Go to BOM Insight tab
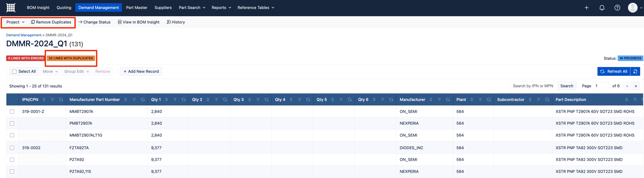 [x=38, y=8]
